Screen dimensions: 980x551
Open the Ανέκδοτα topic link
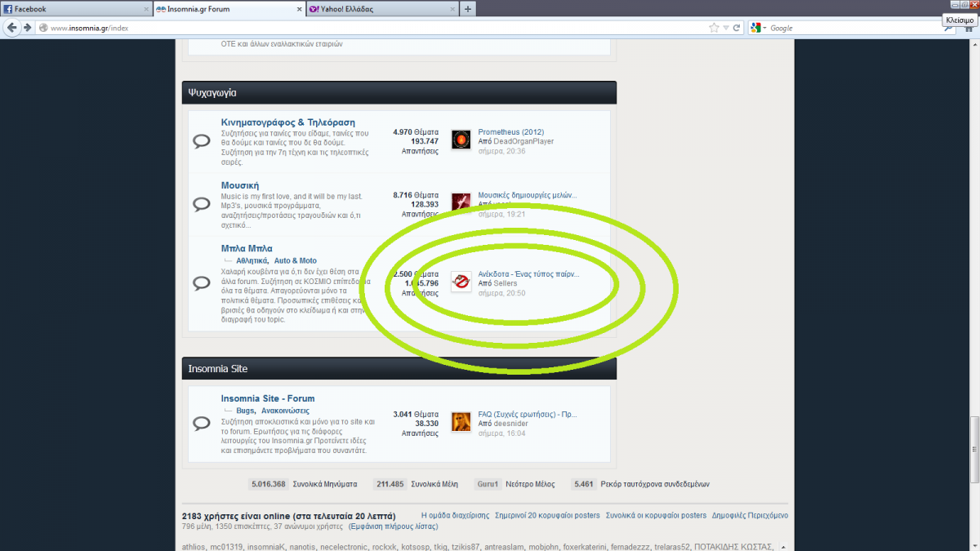(x=529, y=274)
